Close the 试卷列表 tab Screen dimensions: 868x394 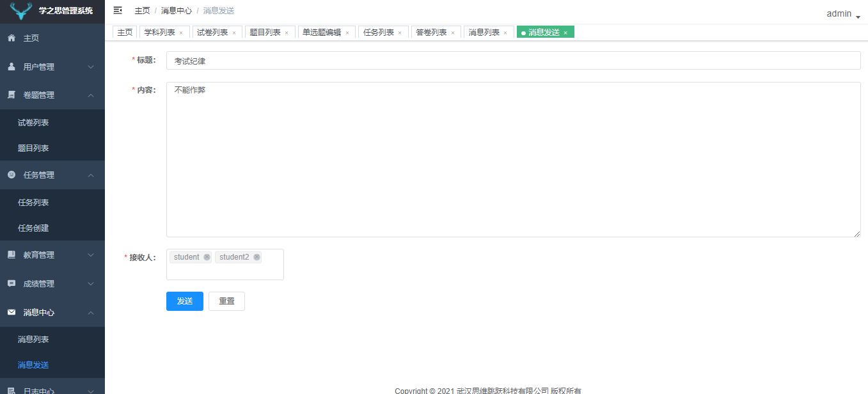tap(234, 33)
